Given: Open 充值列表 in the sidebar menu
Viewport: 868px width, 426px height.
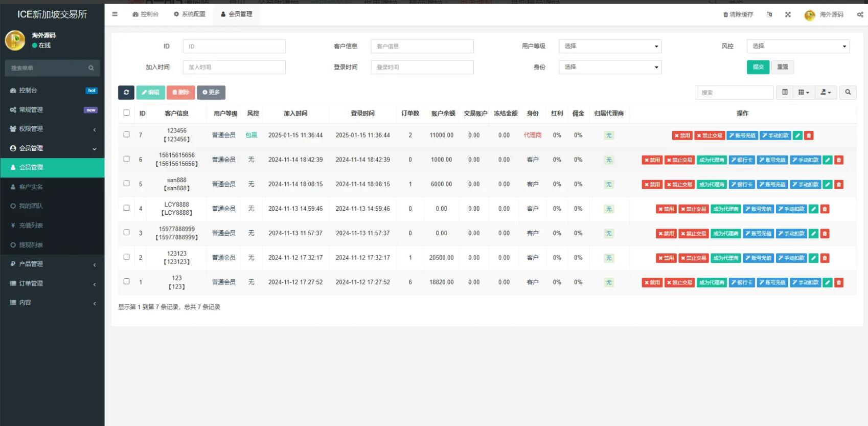Looking at the screenshot, I should pyautogui.click(x=31, y=226).
